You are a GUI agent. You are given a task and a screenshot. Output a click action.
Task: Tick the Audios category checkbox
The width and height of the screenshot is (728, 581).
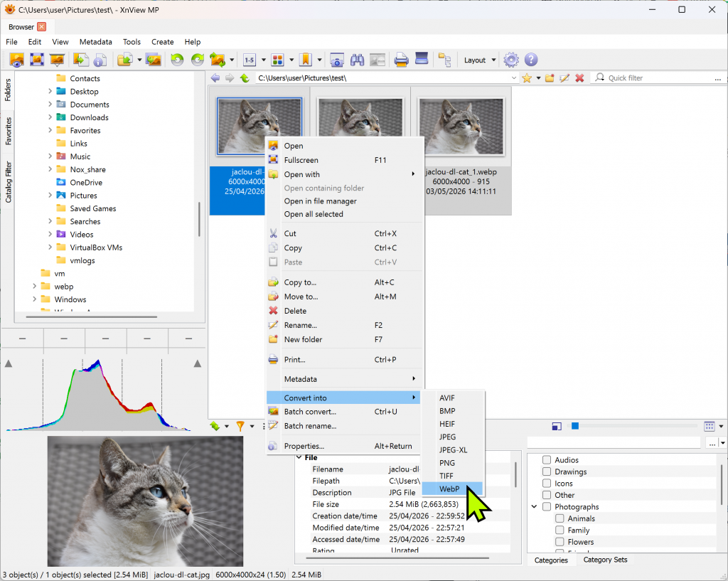click(547, 460)
